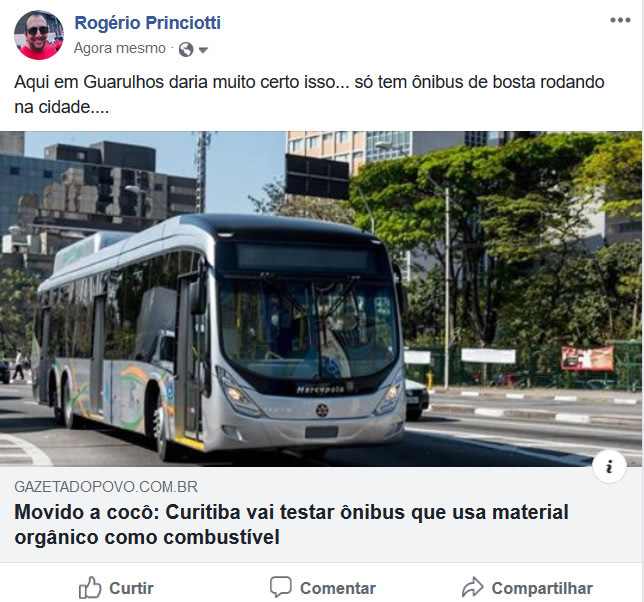This screenshot has width=644, height=602.
Task: Click the Comentar label text
Action: pyautogui.click(x=338, y=588)
